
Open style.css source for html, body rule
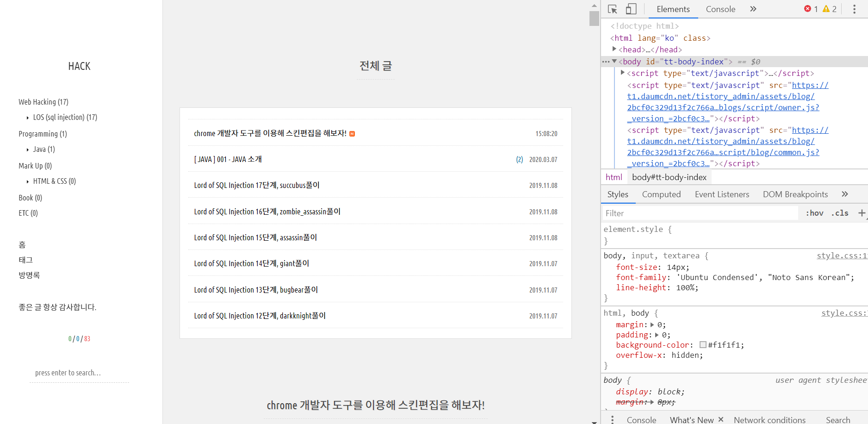click(844, 313)
